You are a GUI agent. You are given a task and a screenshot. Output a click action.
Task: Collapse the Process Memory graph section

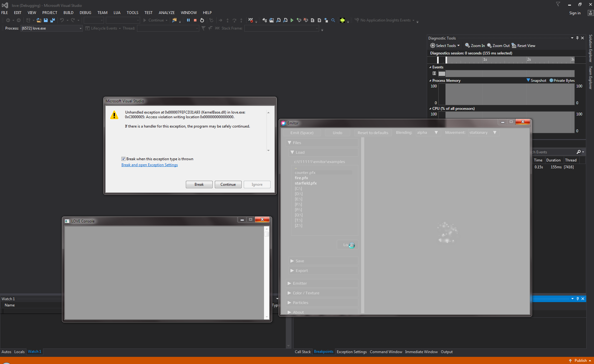pyautogui.click(x=430, y=81)
